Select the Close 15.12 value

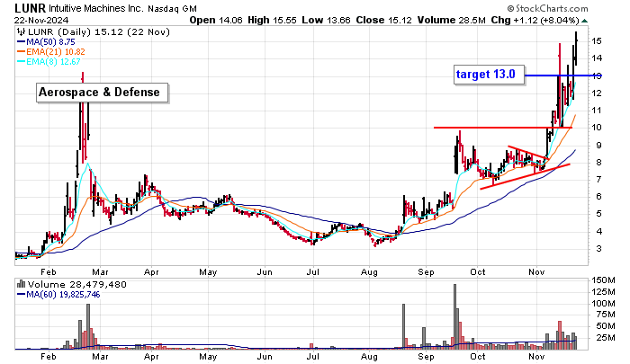(383, 20)
